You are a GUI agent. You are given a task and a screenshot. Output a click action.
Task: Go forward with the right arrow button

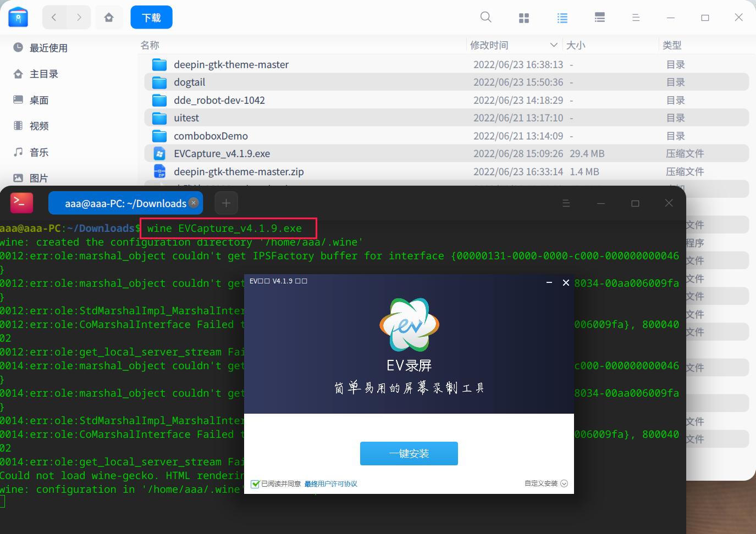79,18
